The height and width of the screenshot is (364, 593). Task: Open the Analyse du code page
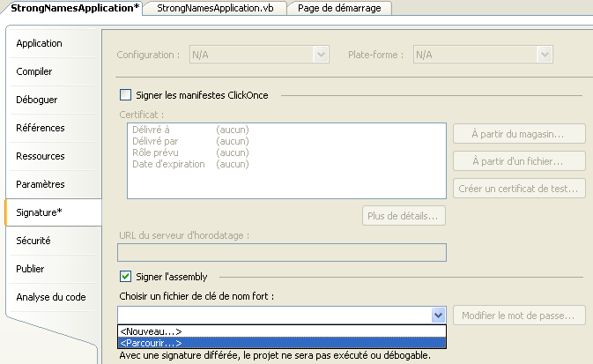[51, 297]
